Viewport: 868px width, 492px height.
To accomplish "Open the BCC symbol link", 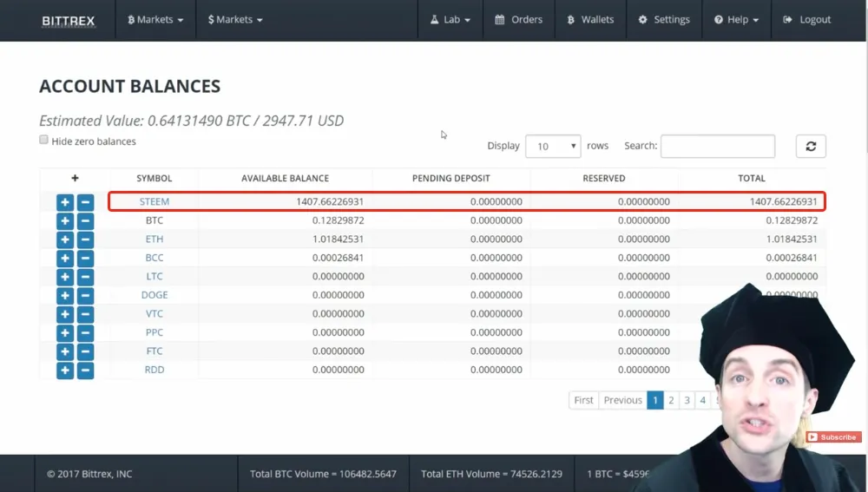I will (155, 258).
